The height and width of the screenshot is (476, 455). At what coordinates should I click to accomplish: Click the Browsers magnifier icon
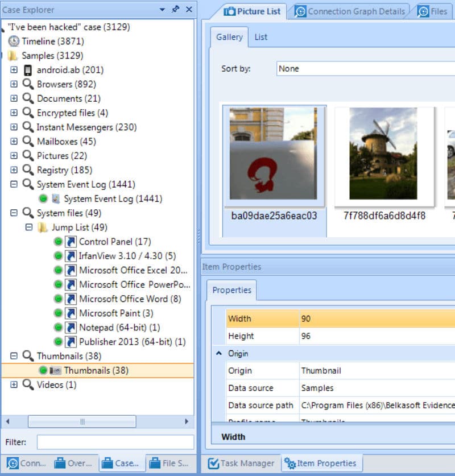[27, 84]
